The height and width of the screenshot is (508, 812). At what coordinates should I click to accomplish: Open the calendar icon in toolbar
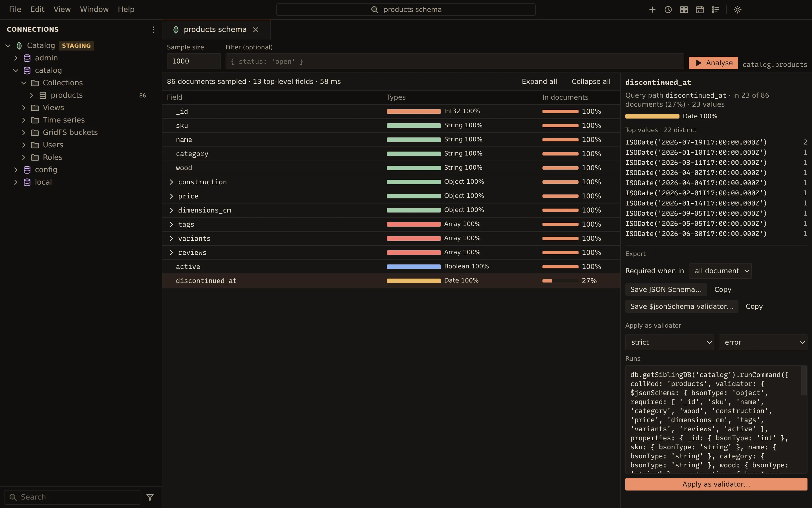699,10
